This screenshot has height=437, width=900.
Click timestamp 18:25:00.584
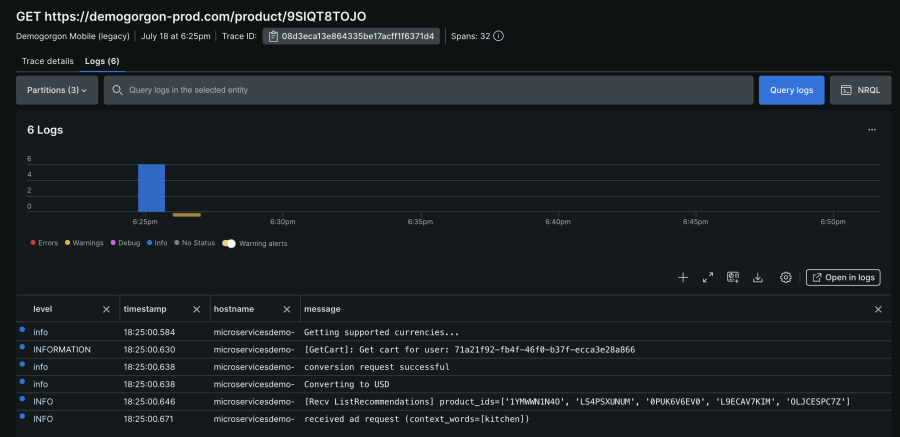pyautogui.click(x=149, y=332)
